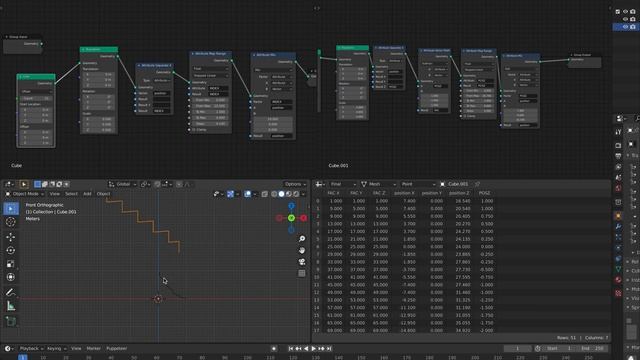Click the Count field on the Cube node
The height and width of the screenshot is (360, 640).
pyautogui.click(x=36, y=98)
